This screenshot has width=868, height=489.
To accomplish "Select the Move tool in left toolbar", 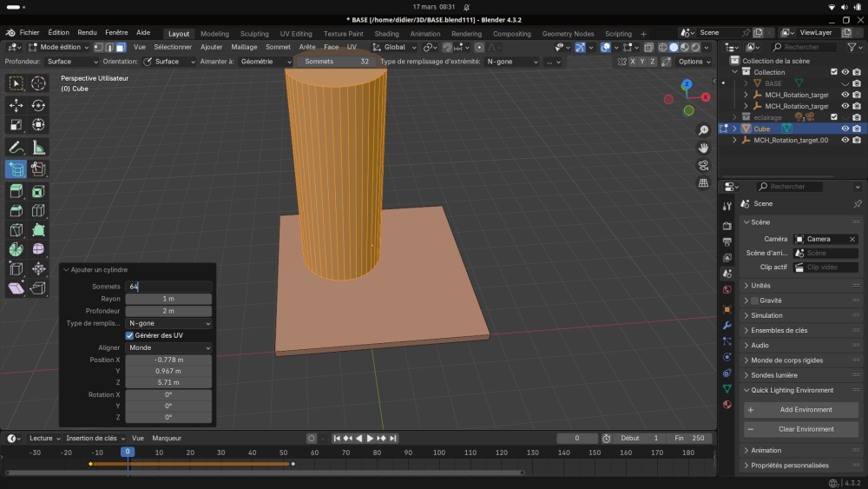I will [16, 105].
